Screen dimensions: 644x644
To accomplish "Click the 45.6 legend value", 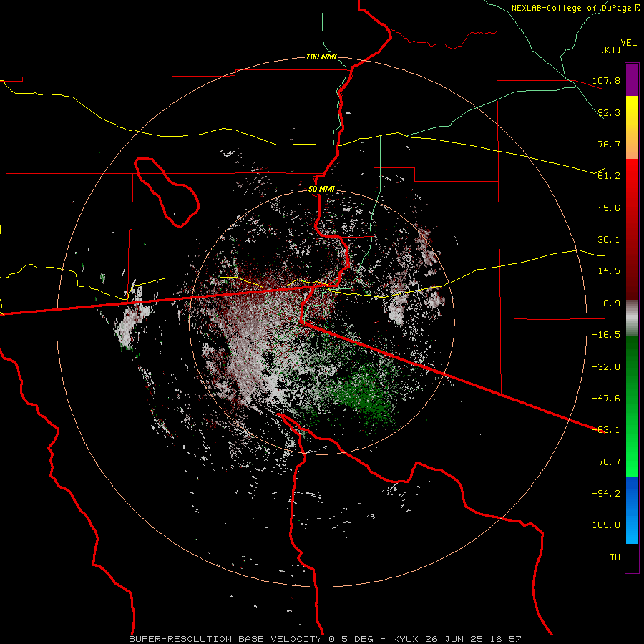I will 609,208.
